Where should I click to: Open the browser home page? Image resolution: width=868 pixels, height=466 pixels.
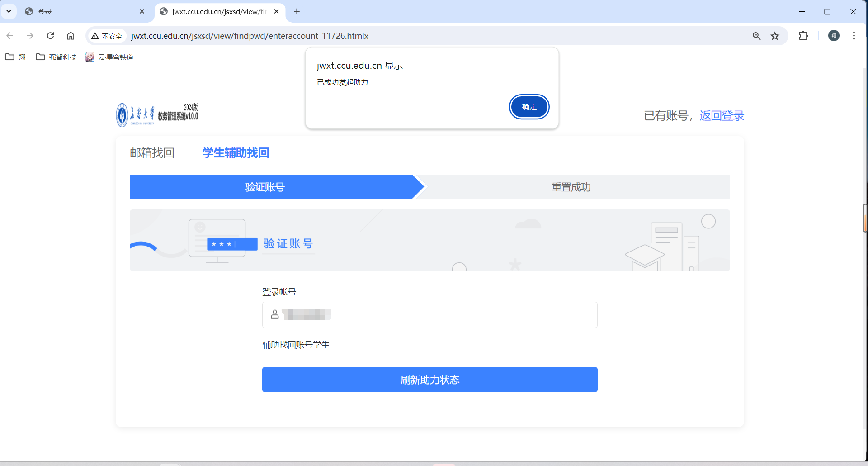(x=71, y=36)
